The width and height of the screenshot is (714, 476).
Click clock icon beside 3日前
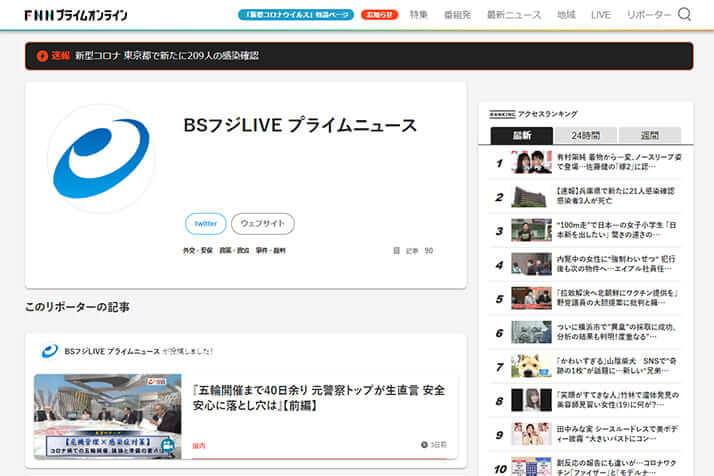[424, 445]
